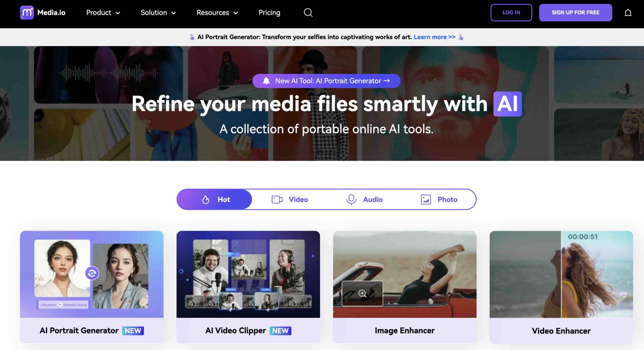Expand the Product menu

click(x=102, y=12)
